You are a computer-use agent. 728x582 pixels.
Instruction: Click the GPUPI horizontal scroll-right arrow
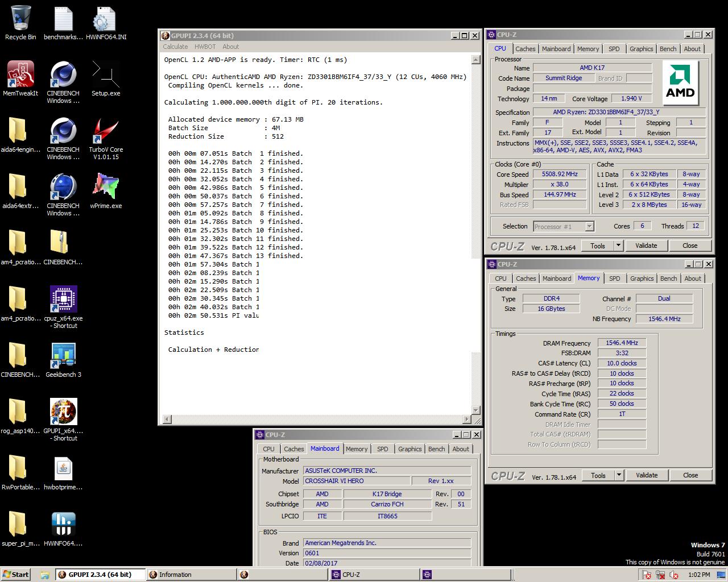(468, 419)
